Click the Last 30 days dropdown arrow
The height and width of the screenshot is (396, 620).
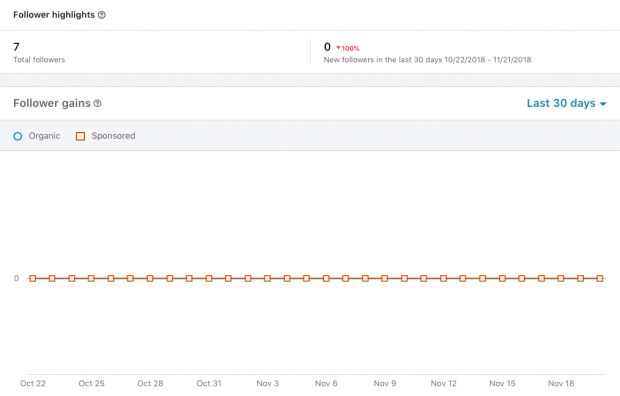[x=603, y=104]
